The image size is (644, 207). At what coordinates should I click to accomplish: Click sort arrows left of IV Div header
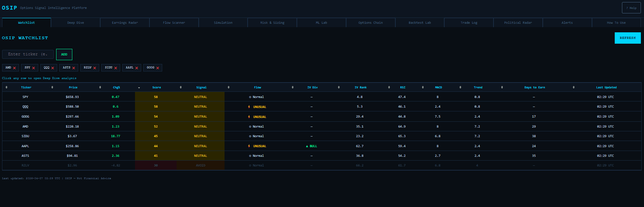293,87
